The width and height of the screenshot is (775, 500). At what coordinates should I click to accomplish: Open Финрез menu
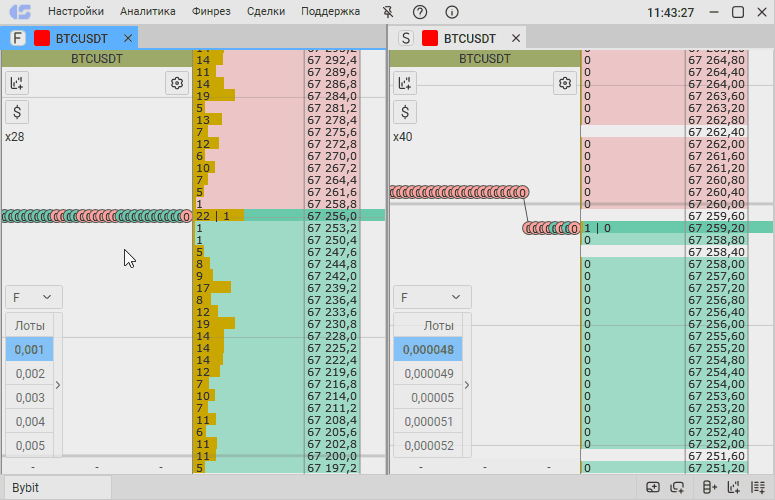tap(211, 11)
